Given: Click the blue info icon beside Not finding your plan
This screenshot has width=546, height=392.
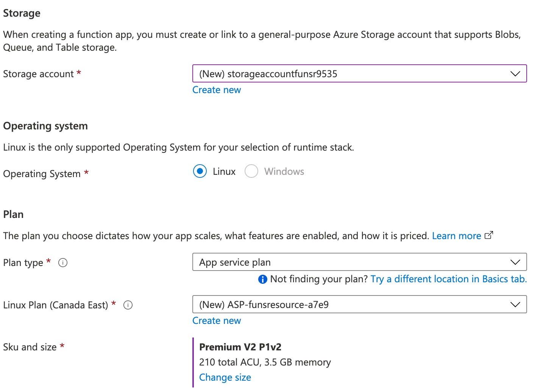Looking at the screenshot, I should 262,279.
